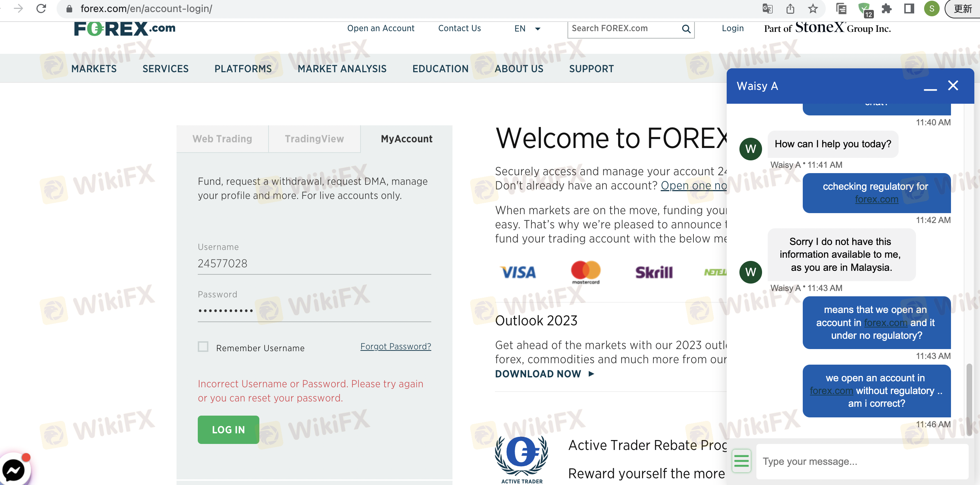Screen dimensions: 980x485
Task: Open the PLATFORMS menu
Action: [243, 69]
